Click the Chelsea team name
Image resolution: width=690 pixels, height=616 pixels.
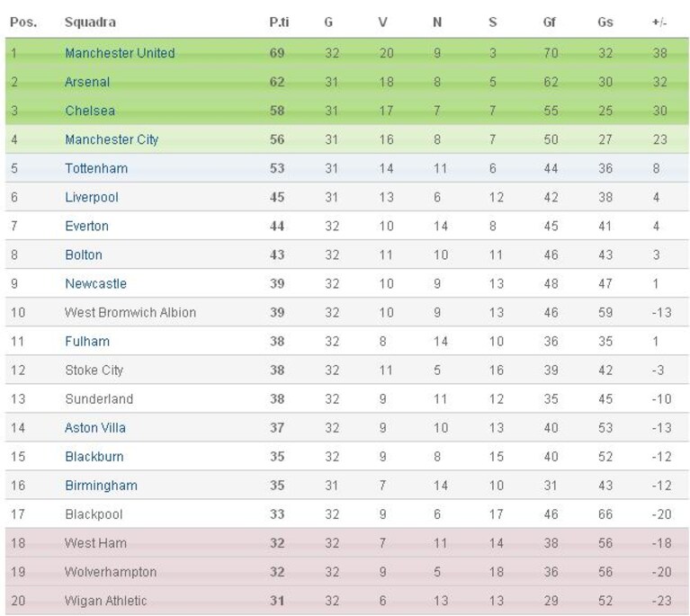[90, 111]
